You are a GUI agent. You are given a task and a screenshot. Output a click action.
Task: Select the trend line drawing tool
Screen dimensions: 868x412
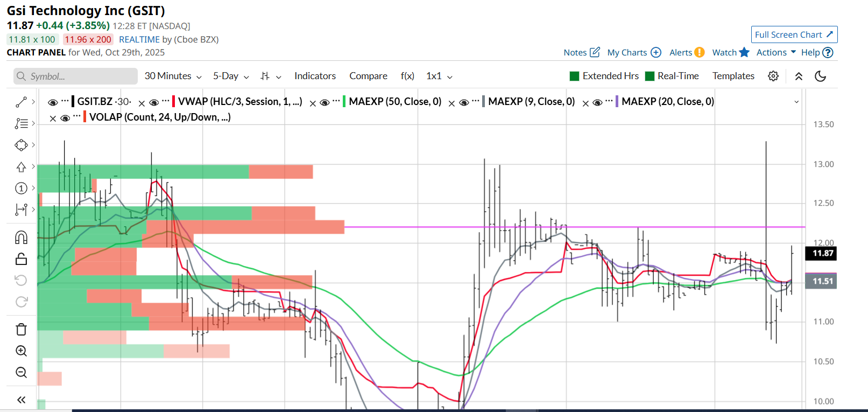coord(21,102)
